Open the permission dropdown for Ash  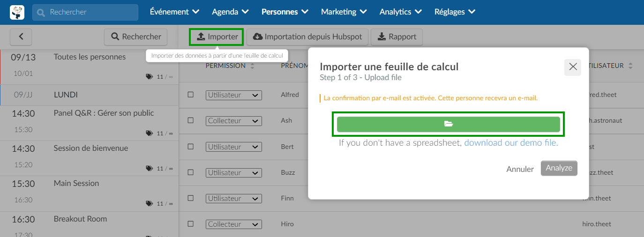click(x=233, y=121)
